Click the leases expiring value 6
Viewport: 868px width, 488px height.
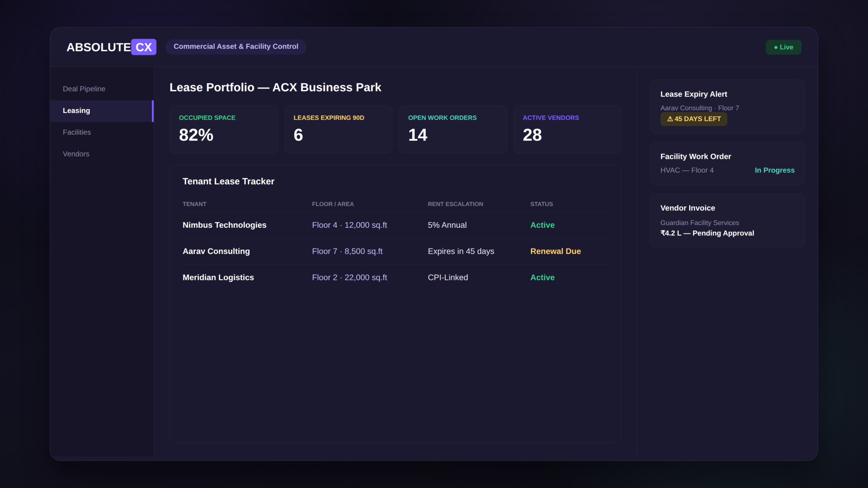click(298, 135)
